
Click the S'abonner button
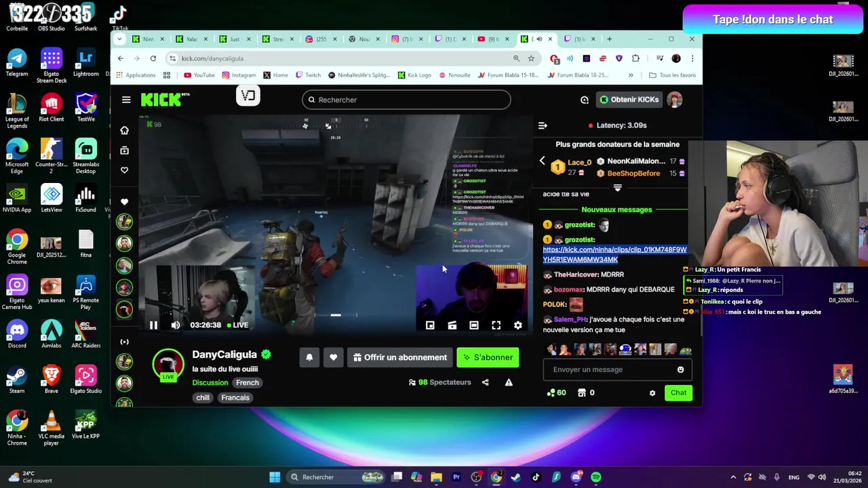[x=488, y=357]
